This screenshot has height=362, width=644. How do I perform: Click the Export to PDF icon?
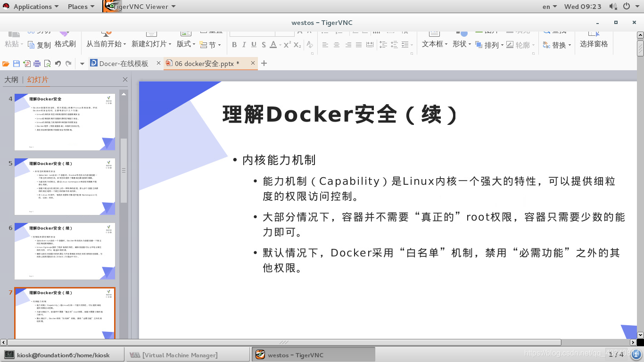[26, 63]
